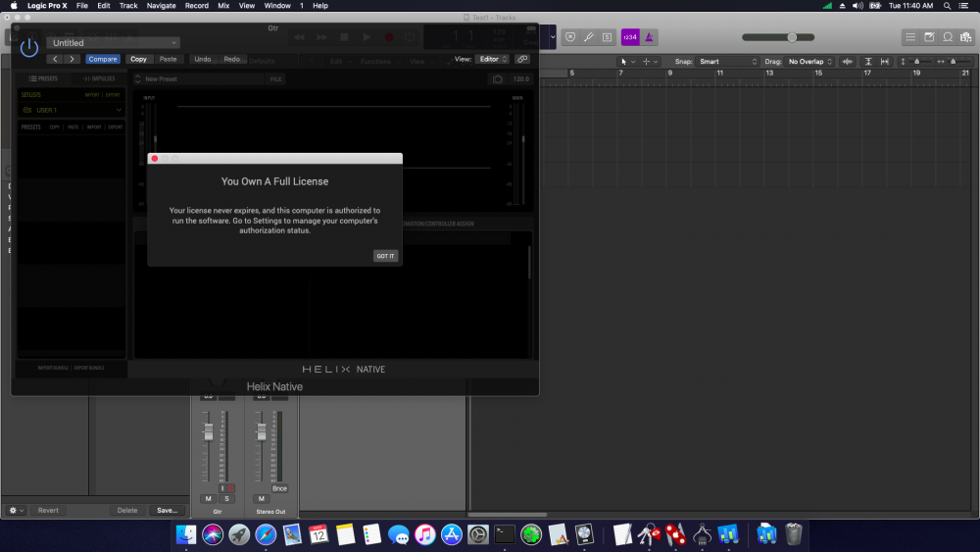The width and height of the screenshot is (980, 552).
Task: Toggle the Solo toolbar button
Action: pyautogui.click(x=607, y=37)
